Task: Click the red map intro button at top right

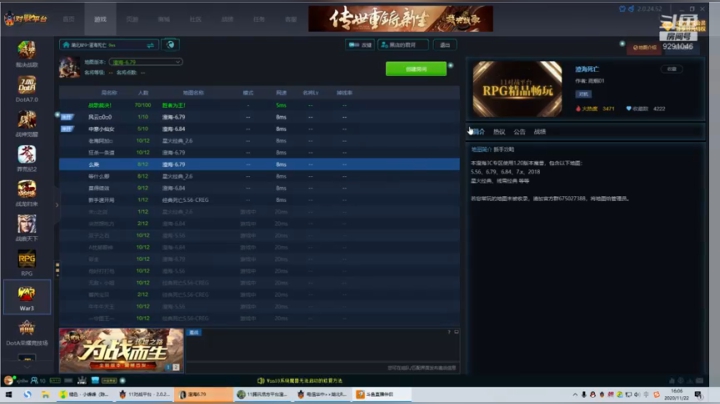Action: (644, 47)
